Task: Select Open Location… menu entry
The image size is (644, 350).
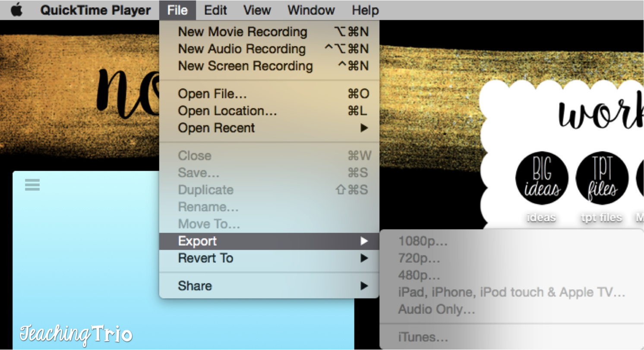Action: [269, 111]
